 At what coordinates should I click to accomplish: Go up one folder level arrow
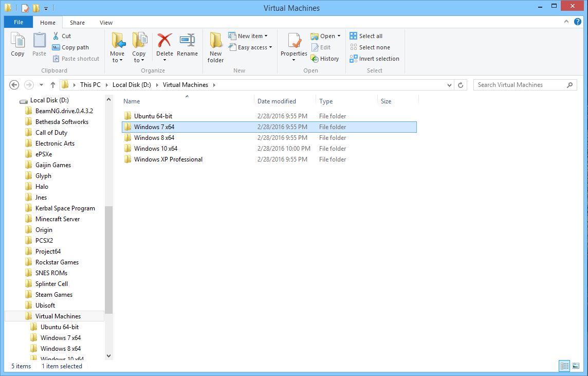[53, 85]
